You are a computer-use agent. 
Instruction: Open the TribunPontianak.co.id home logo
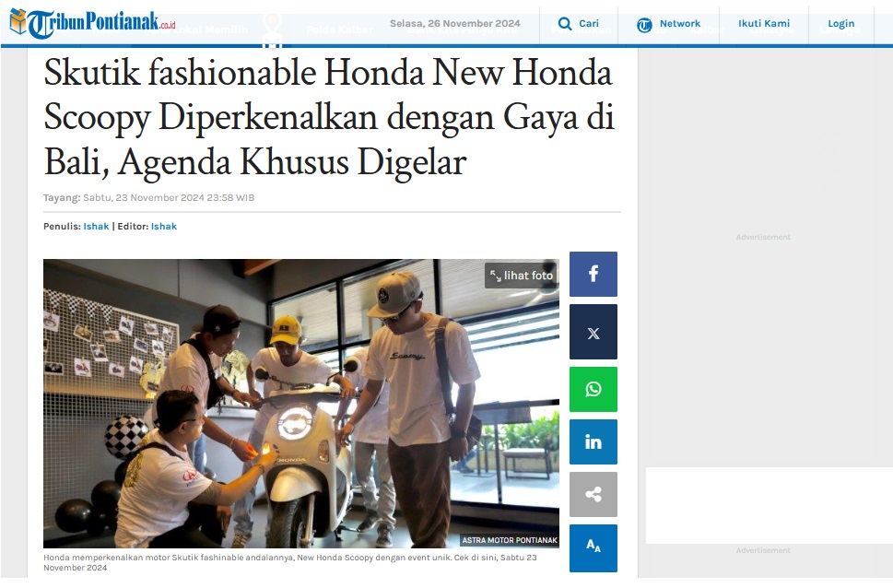(x=93, y=23)
